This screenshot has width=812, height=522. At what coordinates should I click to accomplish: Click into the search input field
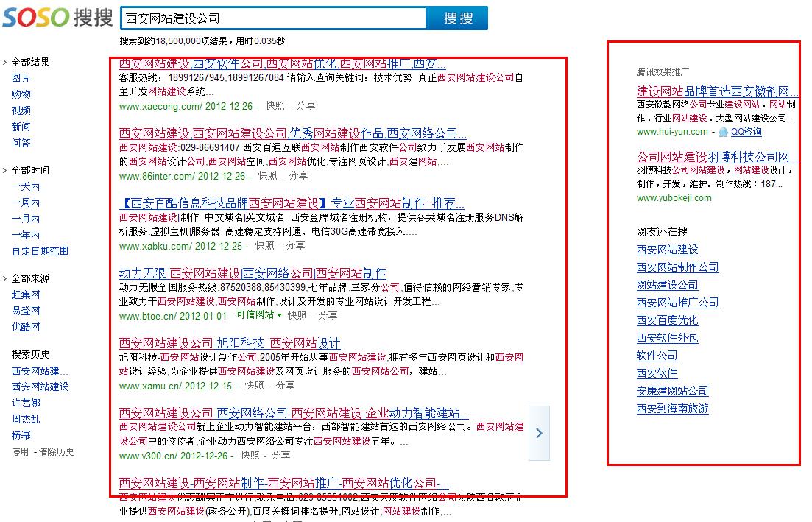tap(272, 18)
